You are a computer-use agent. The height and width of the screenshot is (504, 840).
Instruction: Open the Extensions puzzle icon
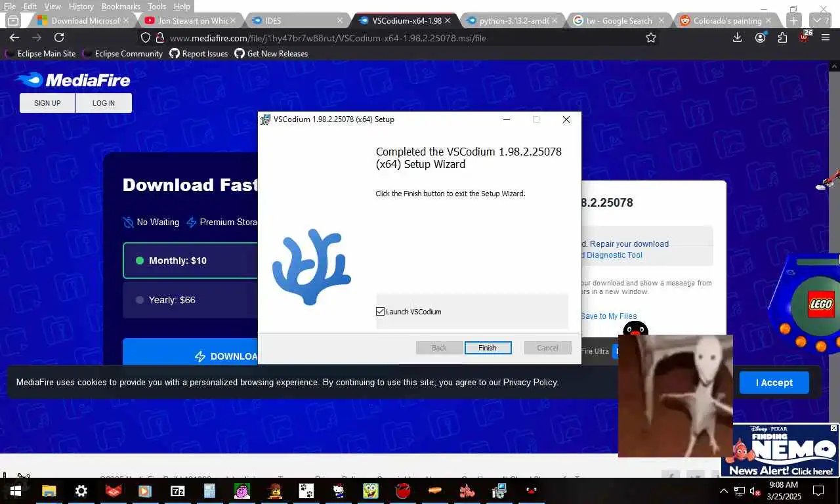(x=782, y=38)
